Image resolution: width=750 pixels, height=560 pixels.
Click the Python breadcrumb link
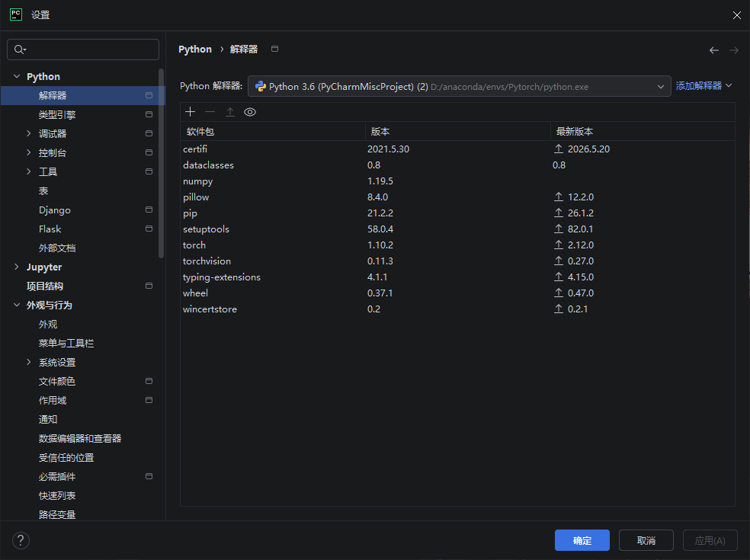pos(194,50)
